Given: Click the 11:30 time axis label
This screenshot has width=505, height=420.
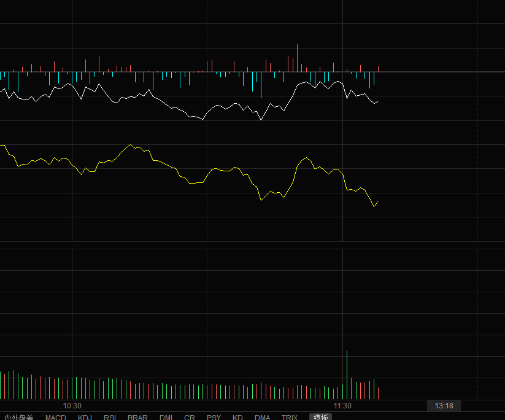Looking at the screenshot, I should (x=342, y=406).
